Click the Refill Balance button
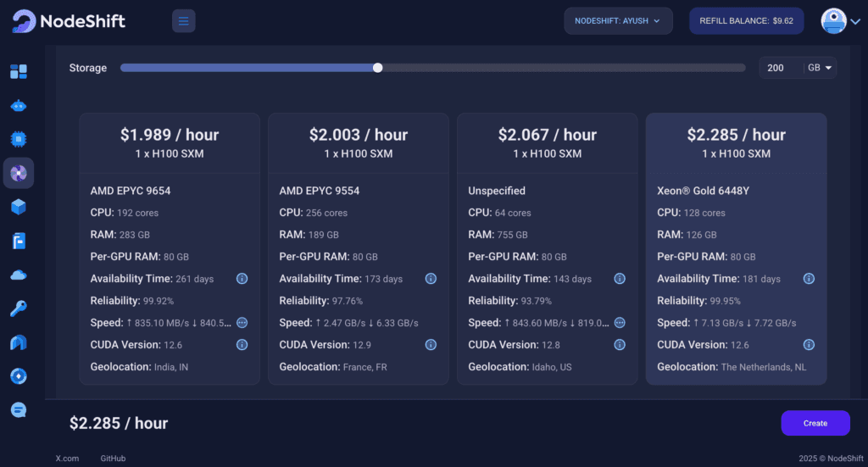Screen dimensions: 868x467 (x=747, y=21)
